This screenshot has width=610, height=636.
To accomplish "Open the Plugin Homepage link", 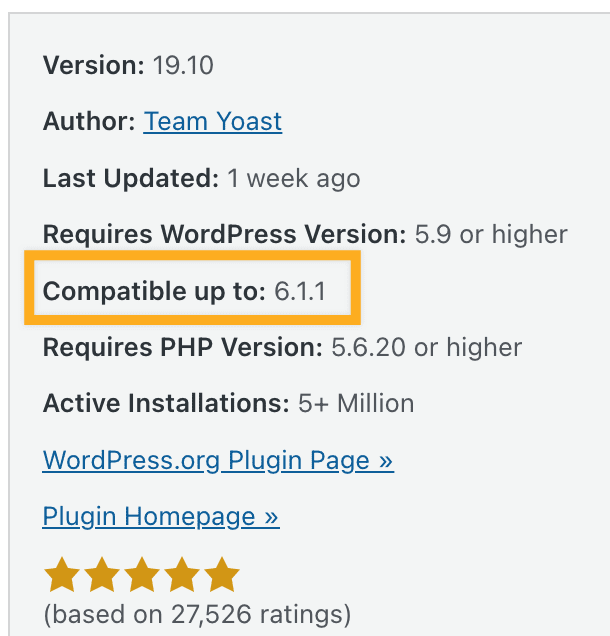I will click(x=161, y=517).
